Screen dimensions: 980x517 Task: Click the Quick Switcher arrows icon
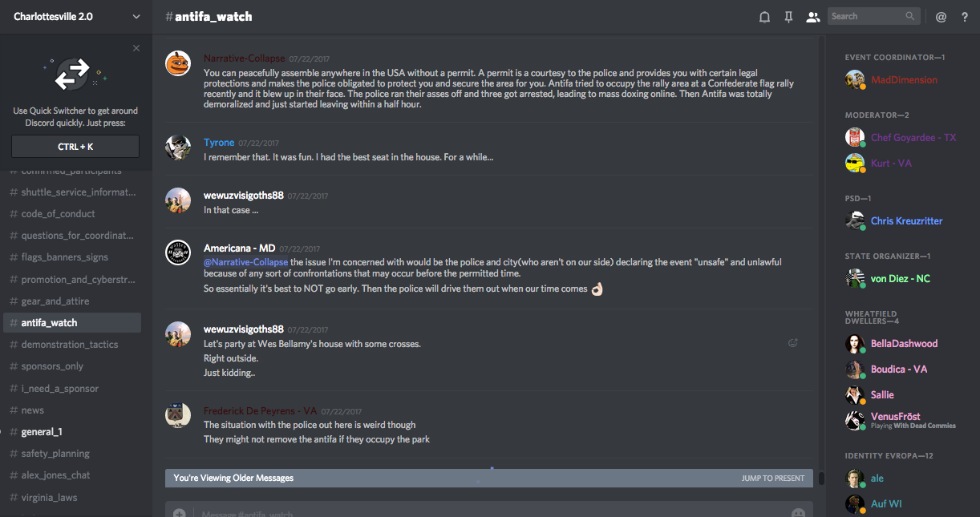tap(73, 74)
